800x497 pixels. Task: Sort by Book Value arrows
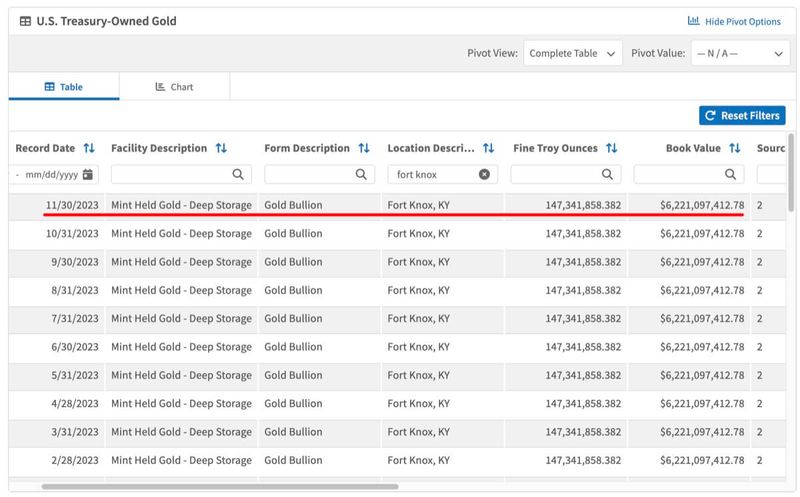coord(734,148)
